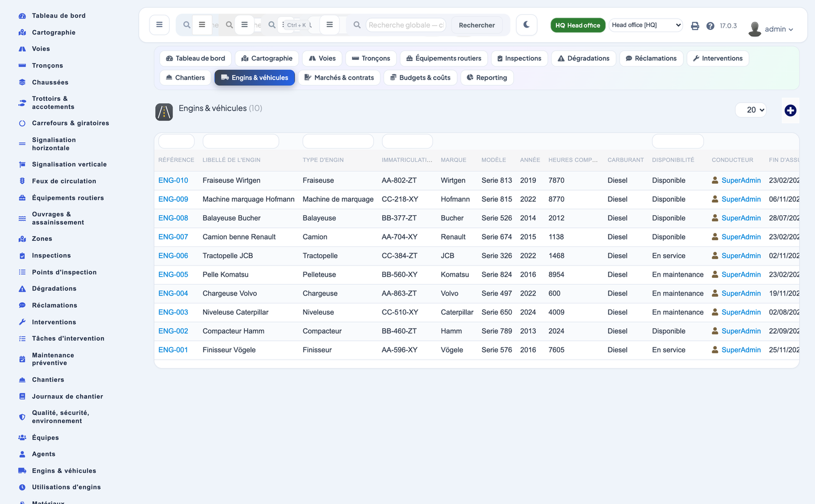Add a new engin with plus icon

pos(790,110)
